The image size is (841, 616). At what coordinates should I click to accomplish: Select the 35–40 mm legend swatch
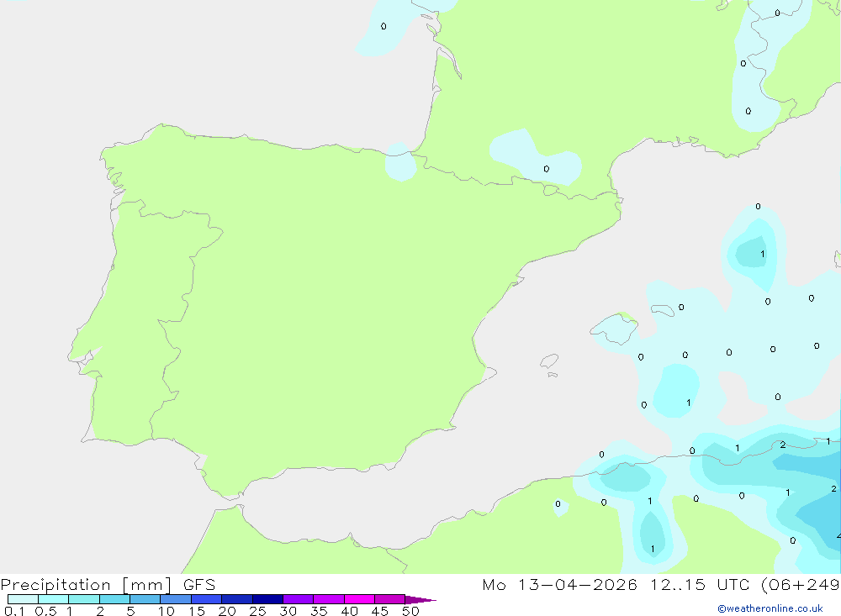(328, 599)
